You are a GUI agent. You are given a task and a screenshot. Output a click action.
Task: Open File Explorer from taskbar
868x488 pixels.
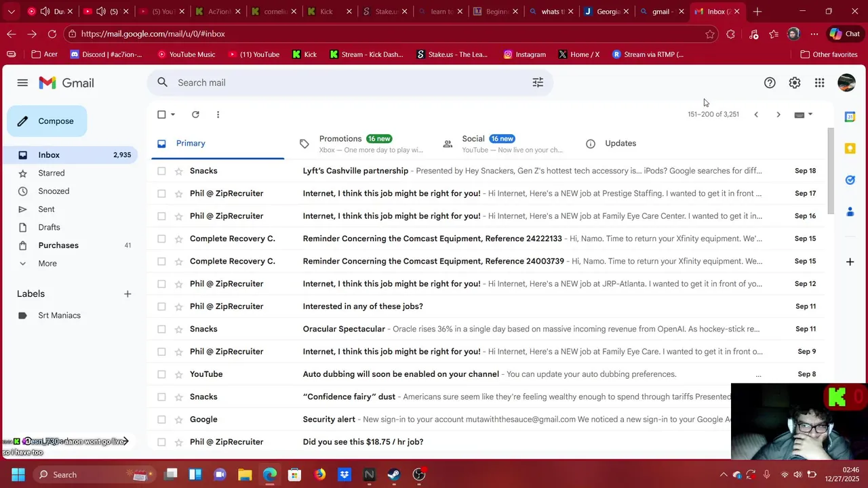[x=245, y=474]
